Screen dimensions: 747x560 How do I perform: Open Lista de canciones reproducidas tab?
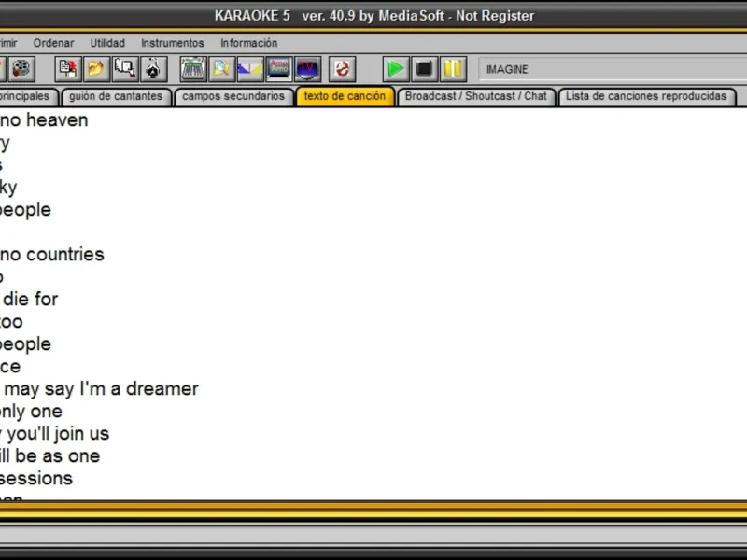[x=646, y=96]
